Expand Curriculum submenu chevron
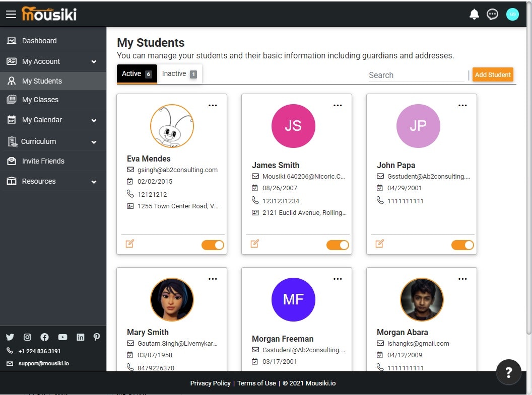The height and width of the screenshot is (395, 532). pos(94,142)
